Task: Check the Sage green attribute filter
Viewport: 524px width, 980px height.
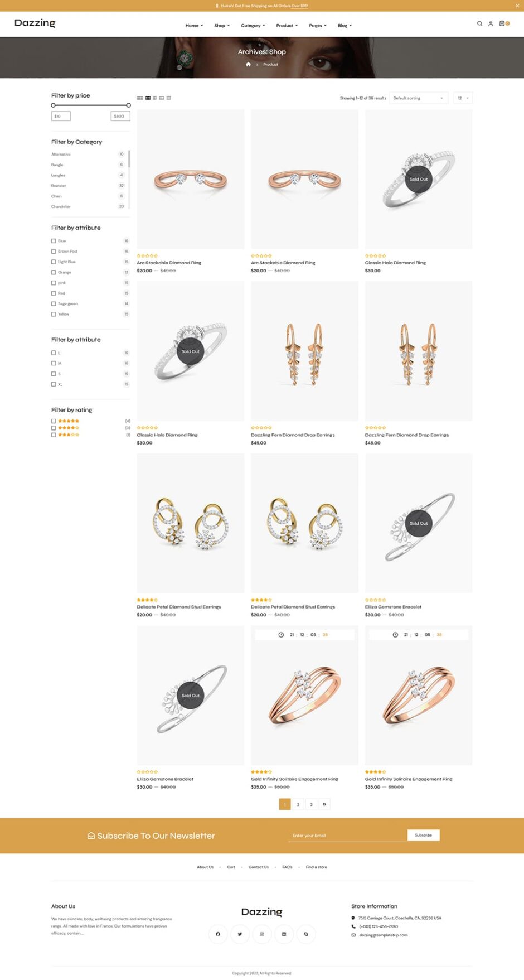Action: (54, 303)
